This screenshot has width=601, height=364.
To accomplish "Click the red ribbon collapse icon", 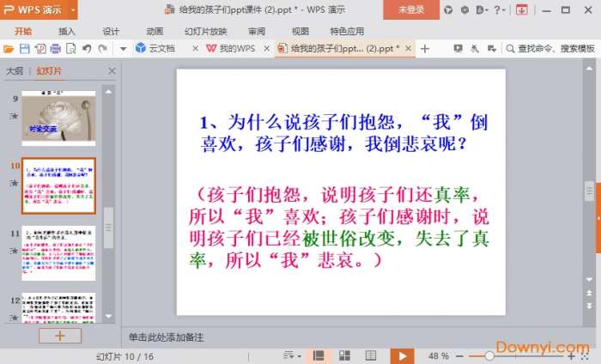I will (x=522, y=10).
